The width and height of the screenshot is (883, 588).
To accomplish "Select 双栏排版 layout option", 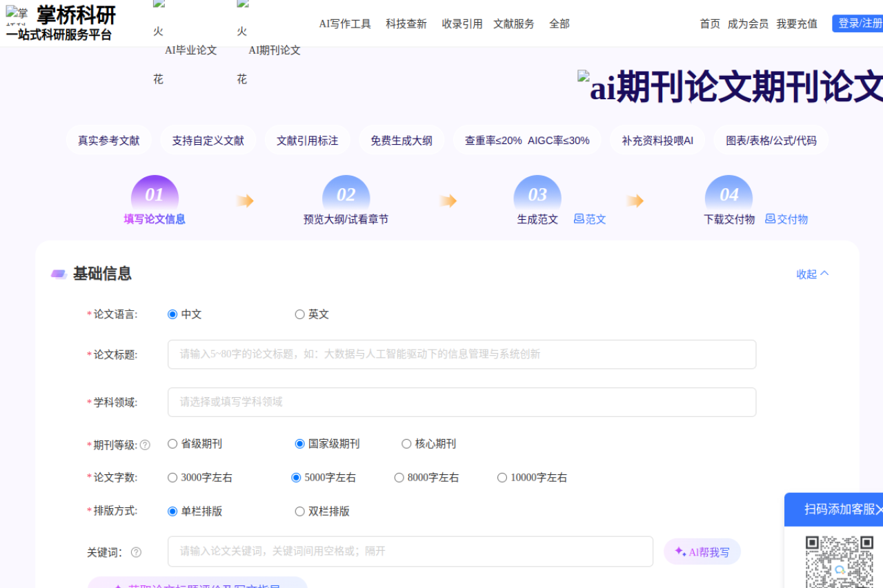I will (x=300, y=511).
